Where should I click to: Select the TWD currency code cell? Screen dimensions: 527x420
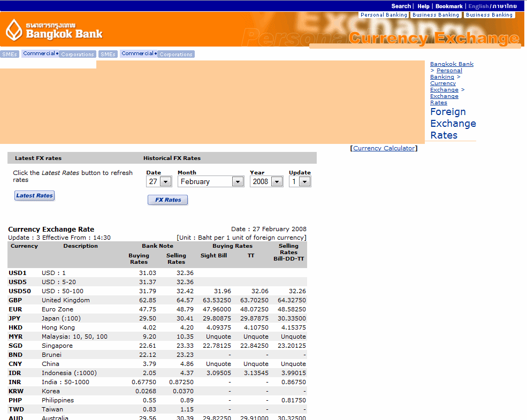coord(16,409)
